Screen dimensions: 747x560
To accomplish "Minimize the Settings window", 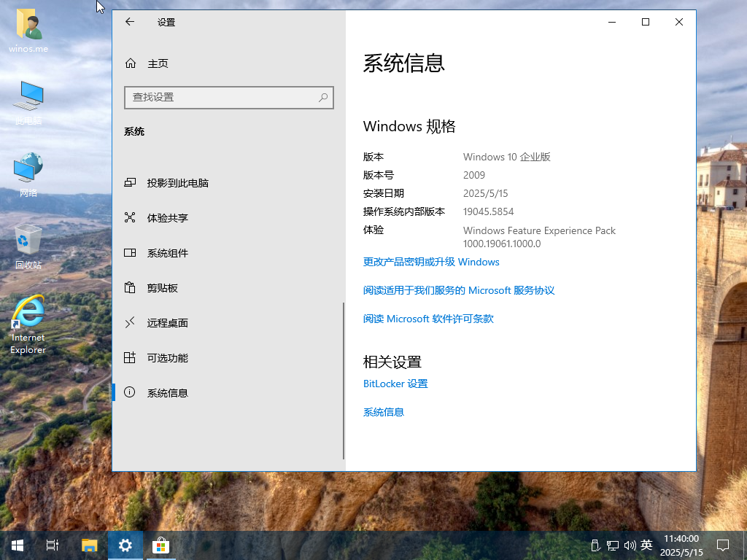I will [x=612, y=22].
